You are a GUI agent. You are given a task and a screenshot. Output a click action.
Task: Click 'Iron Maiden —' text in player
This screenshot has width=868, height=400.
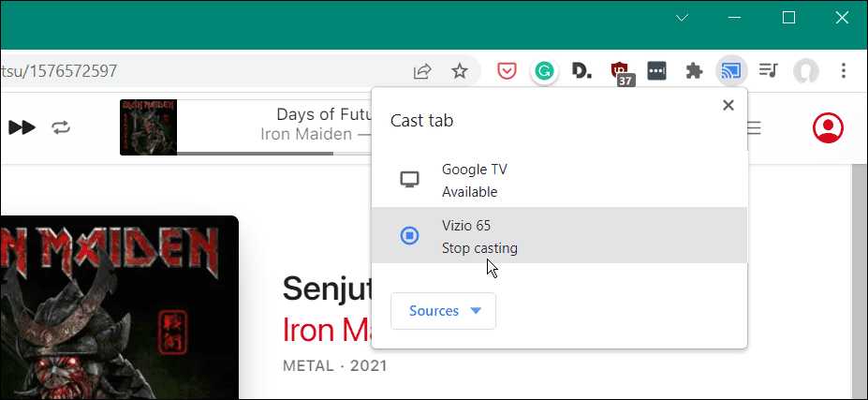coord(316,134)
